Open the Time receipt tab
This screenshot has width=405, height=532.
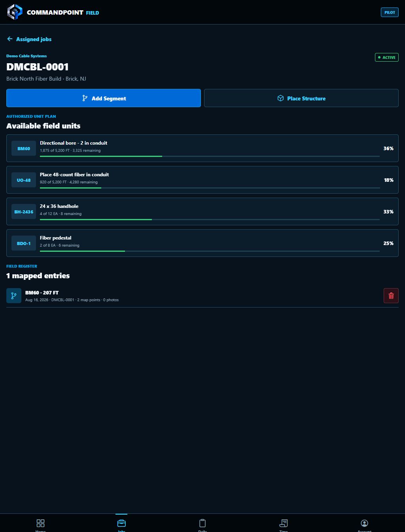click(x=284, y=523)
